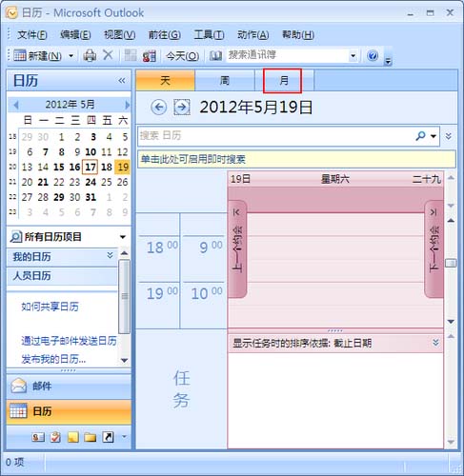
Task: Click the View Group Schedules icon
Action: 150,56
